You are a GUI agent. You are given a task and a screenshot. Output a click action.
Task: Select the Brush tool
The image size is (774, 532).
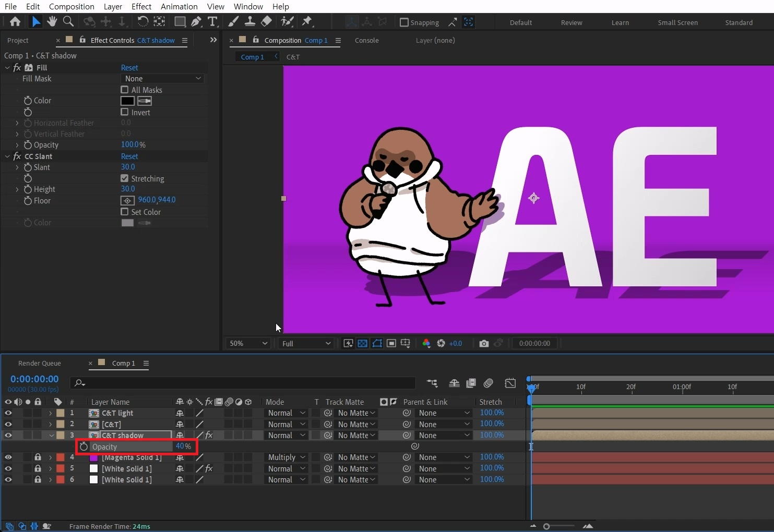(233, 21)
